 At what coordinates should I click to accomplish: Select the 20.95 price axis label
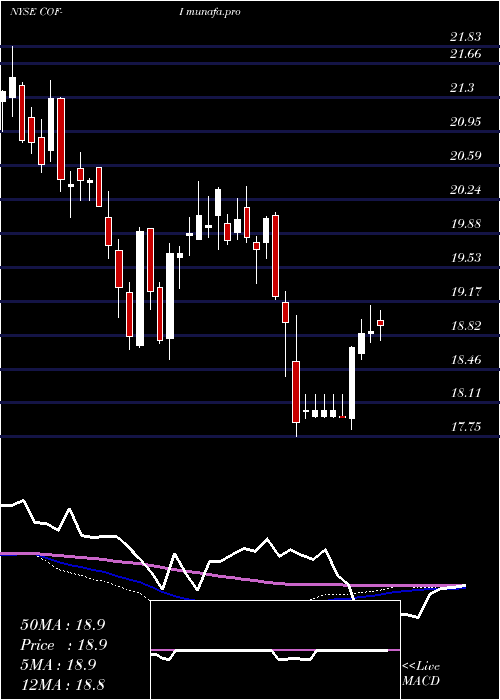pyautogui.click(x=465, y=122)
